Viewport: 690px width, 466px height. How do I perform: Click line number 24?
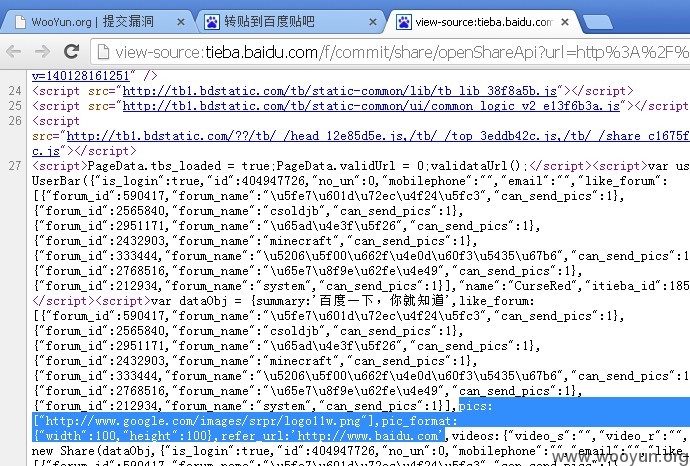[x=15, y=91]
